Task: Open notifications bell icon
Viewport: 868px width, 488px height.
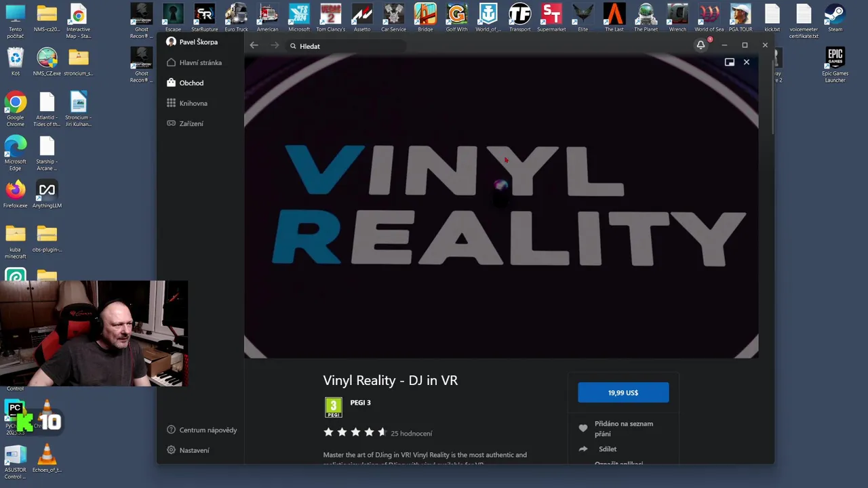Action: [x=701, y=45]
